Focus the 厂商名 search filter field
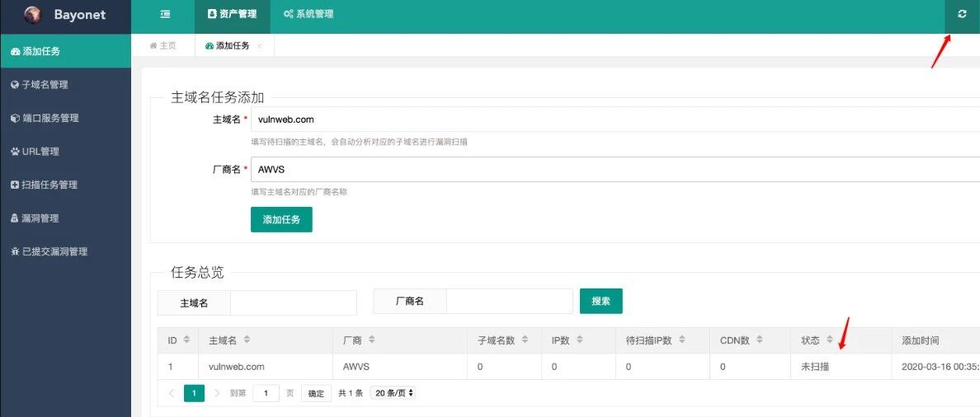Viewport: 980px width, 417px height. click(x=509, y=301)
